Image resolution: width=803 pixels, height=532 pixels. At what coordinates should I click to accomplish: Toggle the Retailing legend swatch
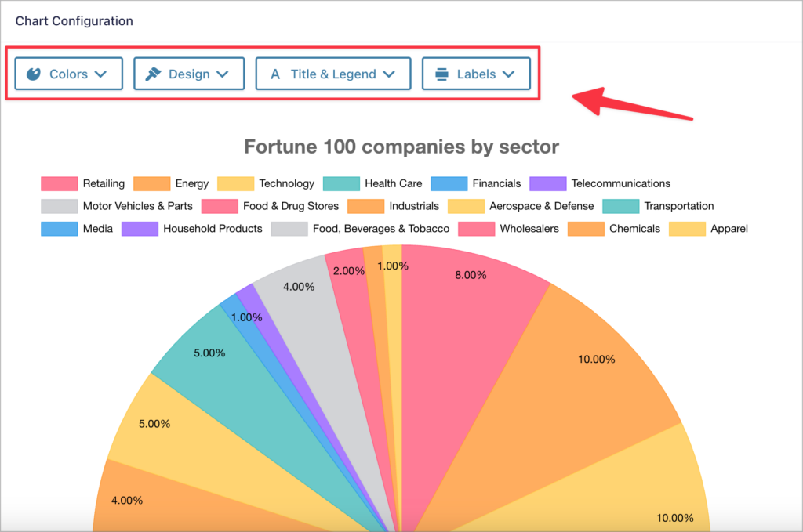pos(60,183)
